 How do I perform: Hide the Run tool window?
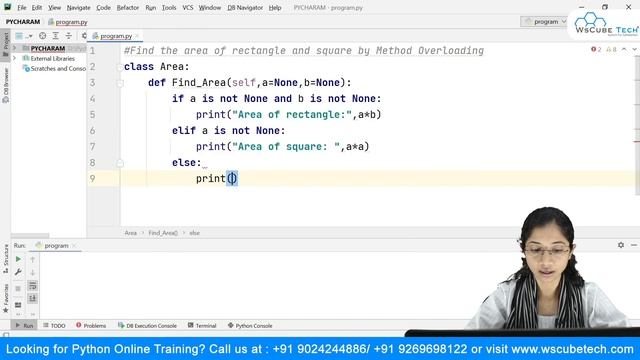pos(634,245)
